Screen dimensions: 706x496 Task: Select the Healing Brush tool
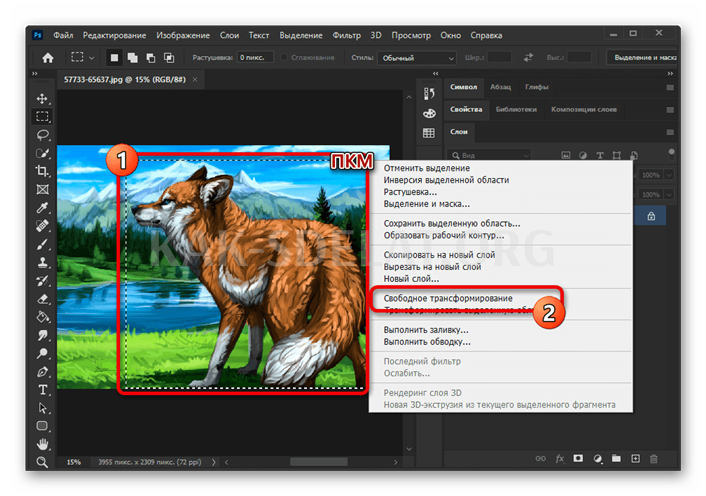pos(42,226)
